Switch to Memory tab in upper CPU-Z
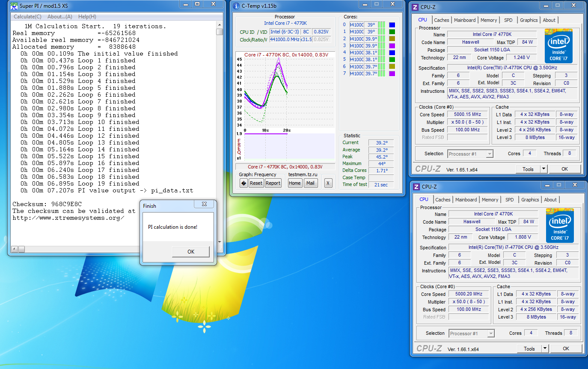Screen dimensions: 588x369 pos(489,20)
